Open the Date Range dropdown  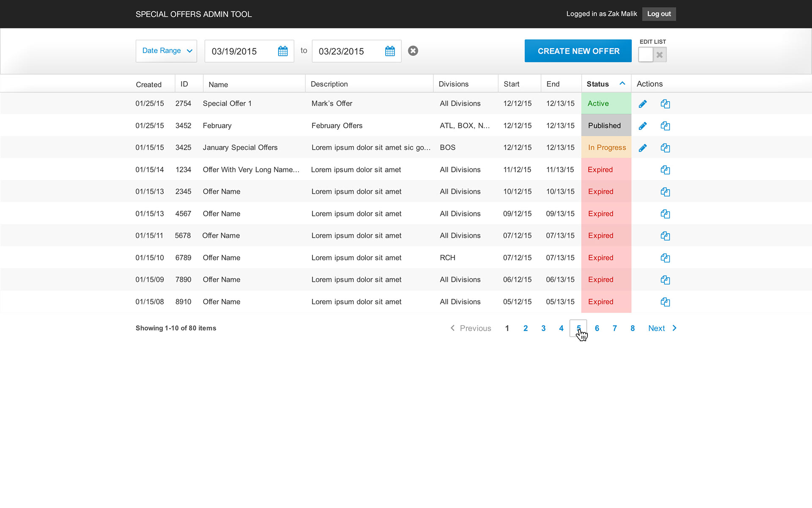[166, 51]
